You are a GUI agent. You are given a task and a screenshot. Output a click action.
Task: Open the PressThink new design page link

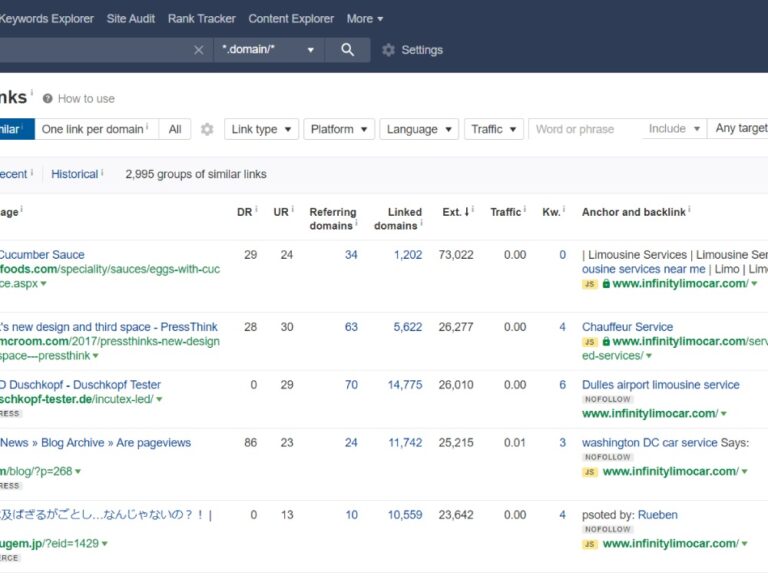(x=109, y=327)
